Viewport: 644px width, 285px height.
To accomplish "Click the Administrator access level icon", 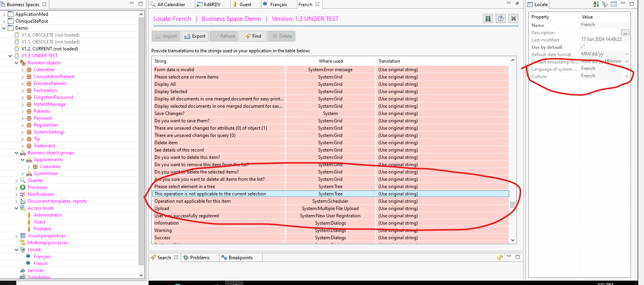I will pos(29,215).
